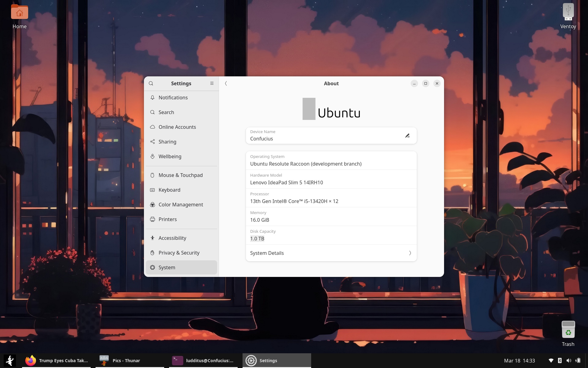Switch to Firefox taskbar window
Image resolution: width=588 pixels, height=368 pixels.
[x=57, y=361]
